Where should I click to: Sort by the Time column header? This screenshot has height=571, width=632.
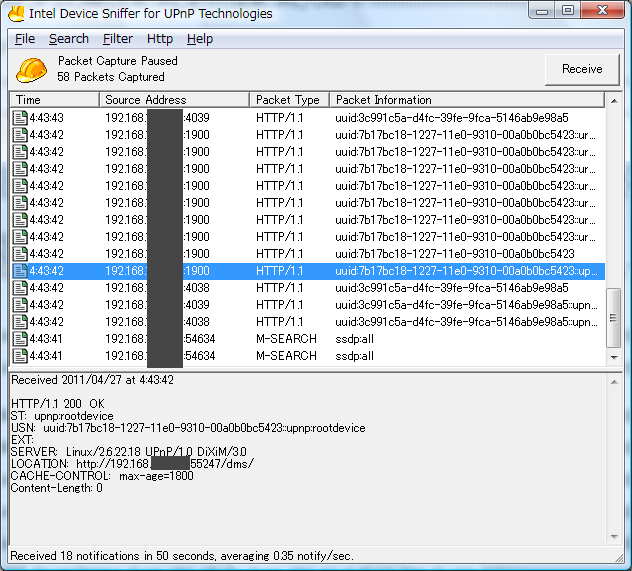coord(54,100)
